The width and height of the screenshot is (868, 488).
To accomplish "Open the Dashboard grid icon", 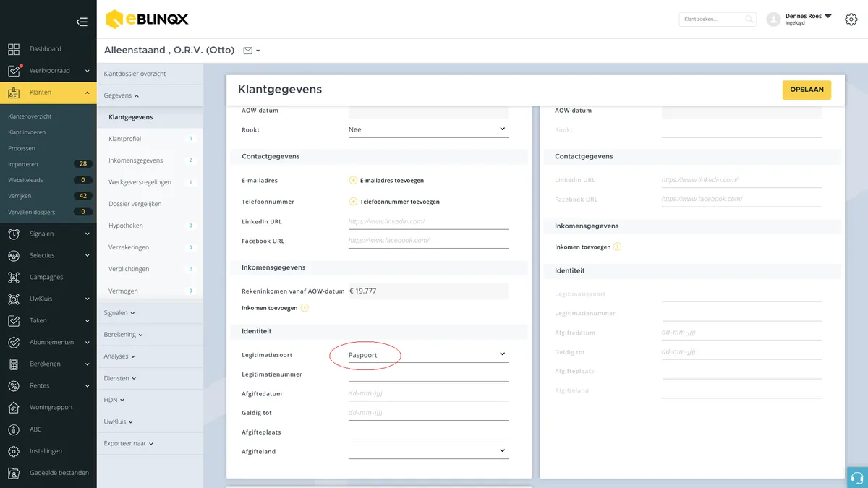I will click(14, 49).
